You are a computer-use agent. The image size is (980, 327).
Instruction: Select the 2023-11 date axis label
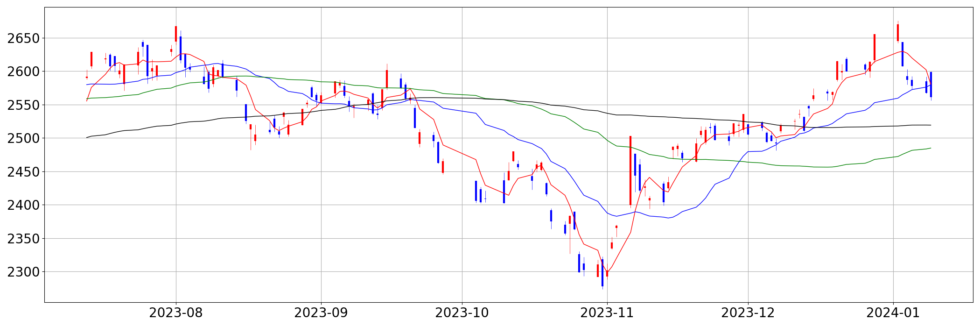[x=607, y=313]
